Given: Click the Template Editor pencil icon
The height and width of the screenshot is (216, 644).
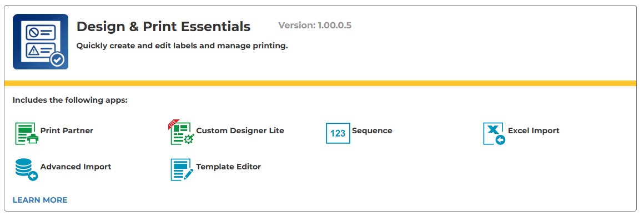Looking at the screenshot, I should click(x=182, y=169).
